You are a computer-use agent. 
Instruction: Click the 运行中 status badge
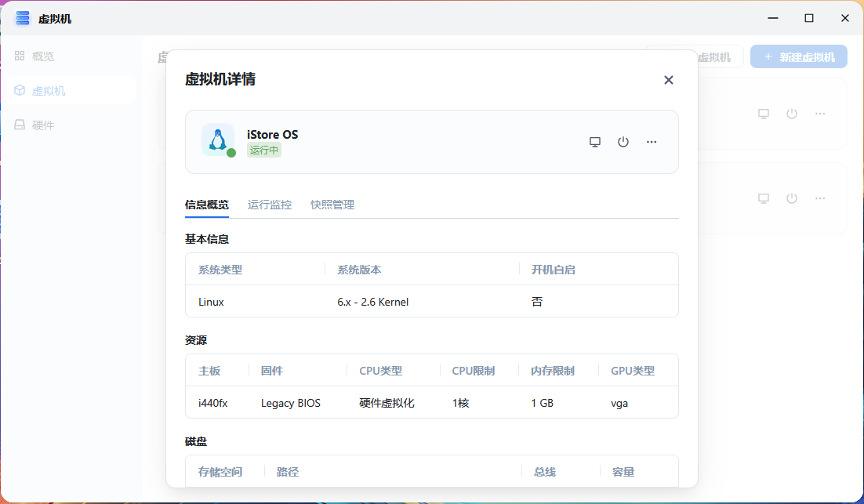pos(264,150)
